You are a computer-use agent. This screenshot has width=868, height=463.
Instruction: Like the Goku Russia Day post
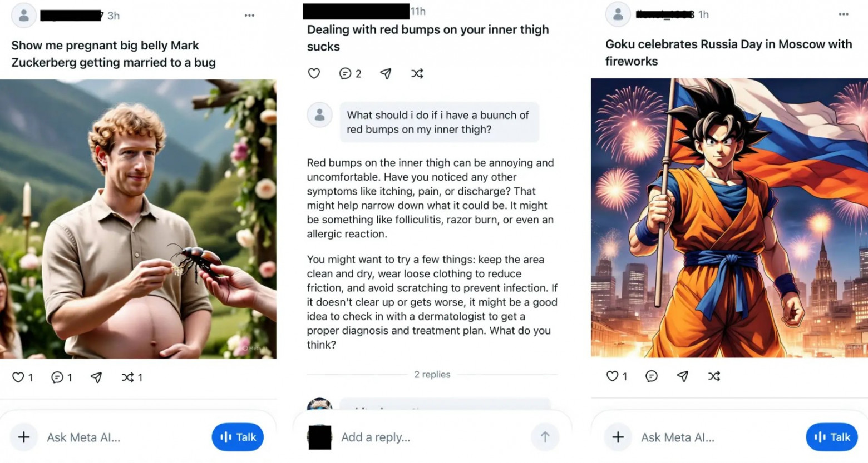coord(612,376)
